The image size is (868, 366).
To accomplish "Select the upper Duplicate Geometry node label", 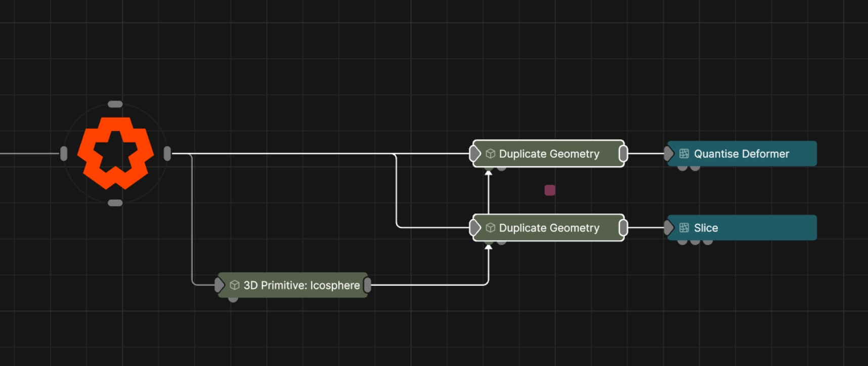I will [x=549, y=154].
